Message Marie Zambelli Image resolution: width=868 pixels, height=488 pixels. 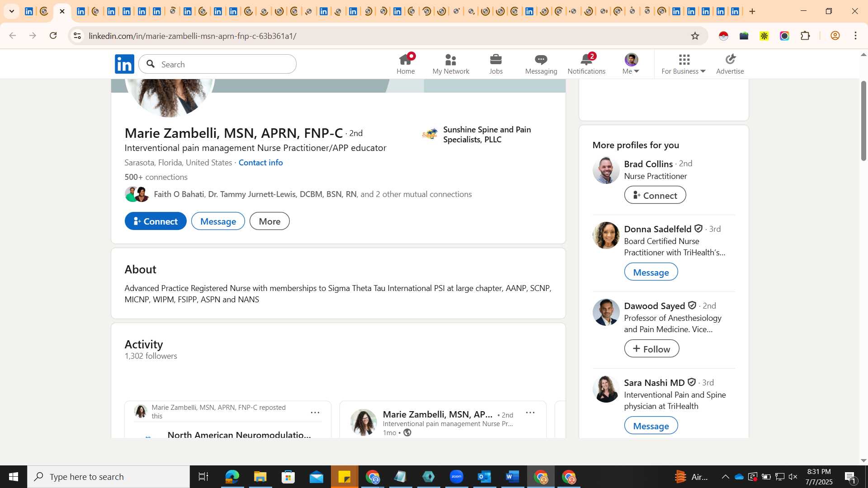click(218, 221)
